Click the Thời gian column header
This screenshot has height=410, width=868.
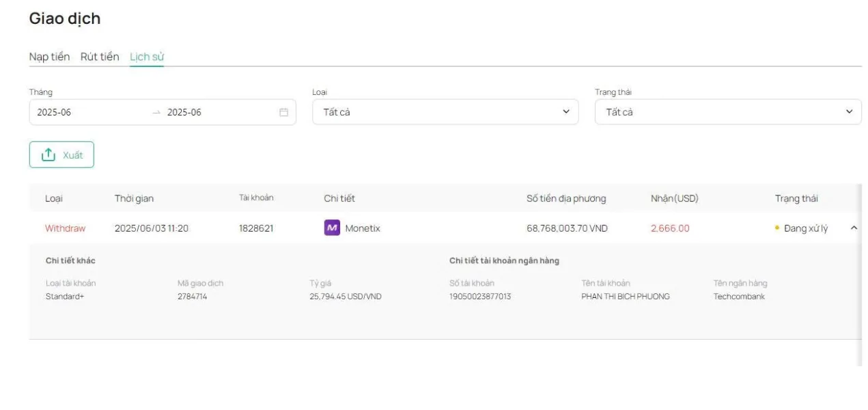click(x=134, y=198)
